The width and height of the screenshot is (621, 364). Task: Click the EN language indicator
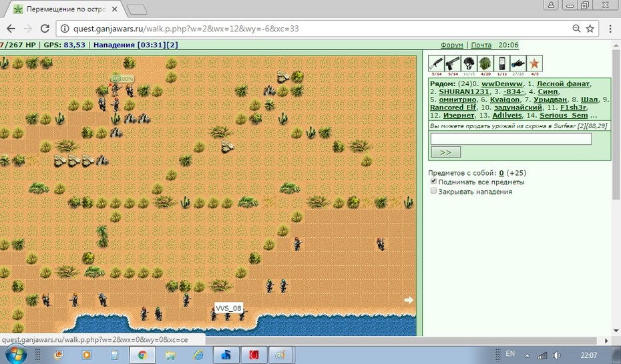[x=510, y=354]
